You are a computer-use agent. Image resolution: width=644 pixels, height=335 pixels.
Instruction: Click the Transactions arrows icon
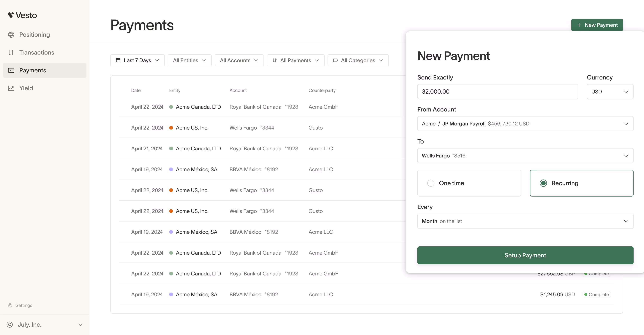(11, 52)
